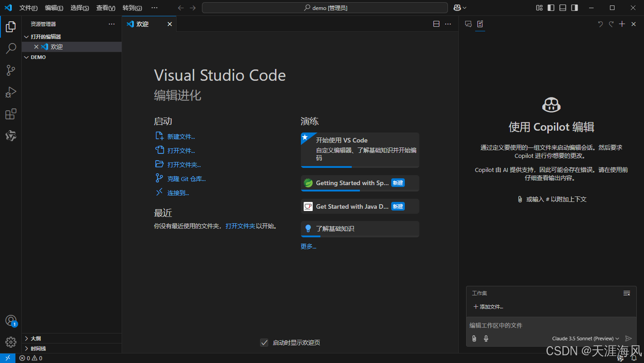This screenshot has height=363, width=644.
Task: Click the Copilot icon in title bar
Action: coord(457,8)
